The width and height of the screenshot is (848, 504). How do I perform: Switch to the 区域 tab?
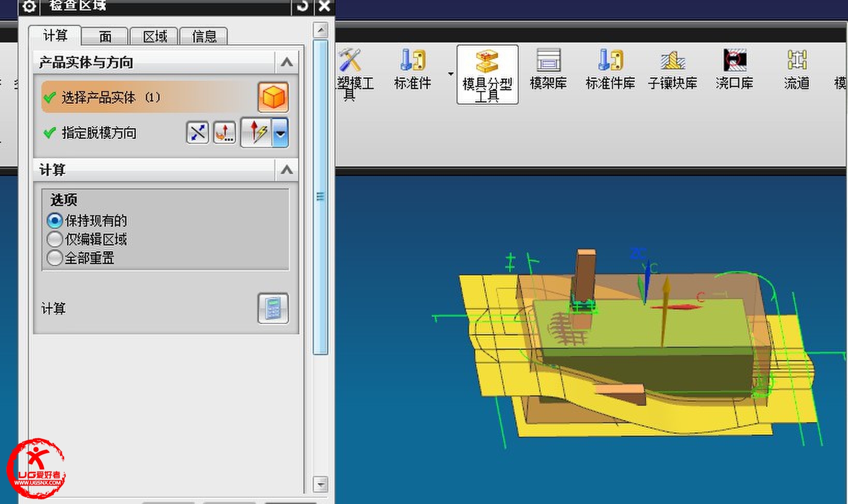click(x=155, y=36)
